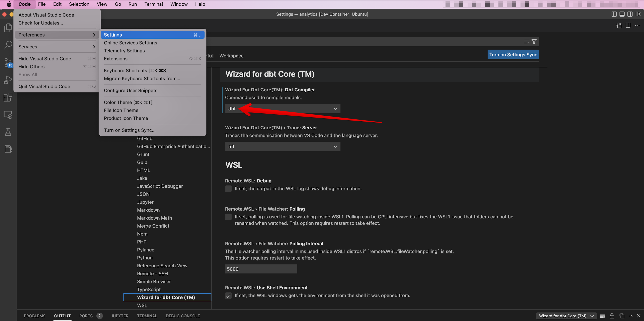Open the Extensions view
The width and height of the screenshot is (644, 321).
pos(8,97)
